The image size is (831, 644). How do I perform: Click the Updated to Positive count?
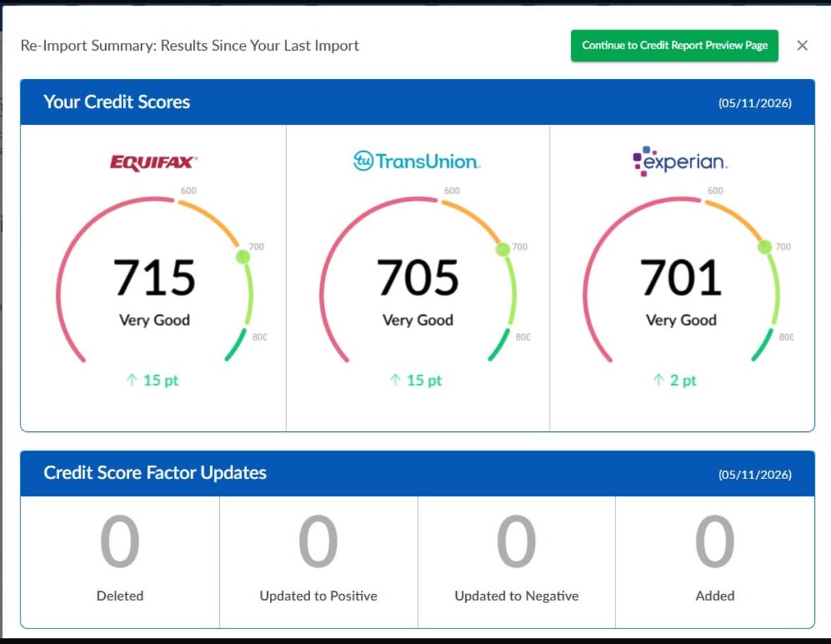coord(318,541)
